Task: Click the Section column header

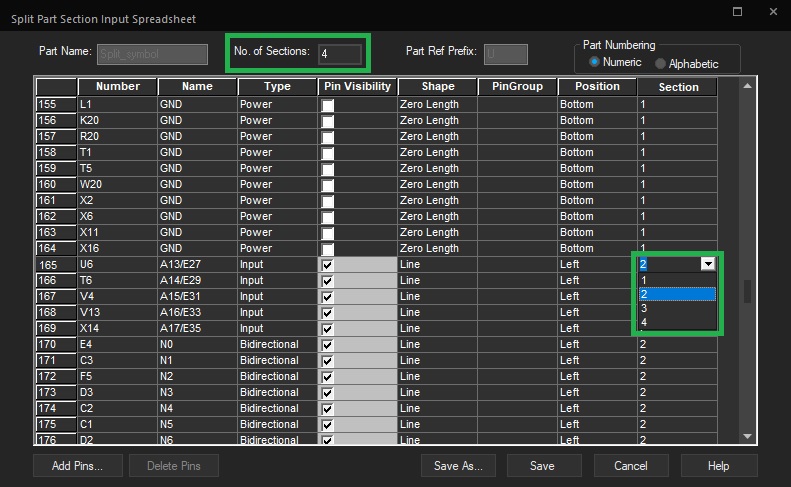Action: pyautogui.click(x=678, y=87)
